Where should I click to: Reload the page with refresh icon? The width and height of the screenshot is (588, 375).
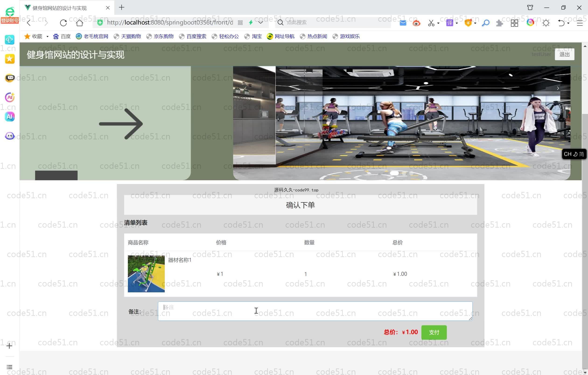pyautogui.click(x=63, y=23)
